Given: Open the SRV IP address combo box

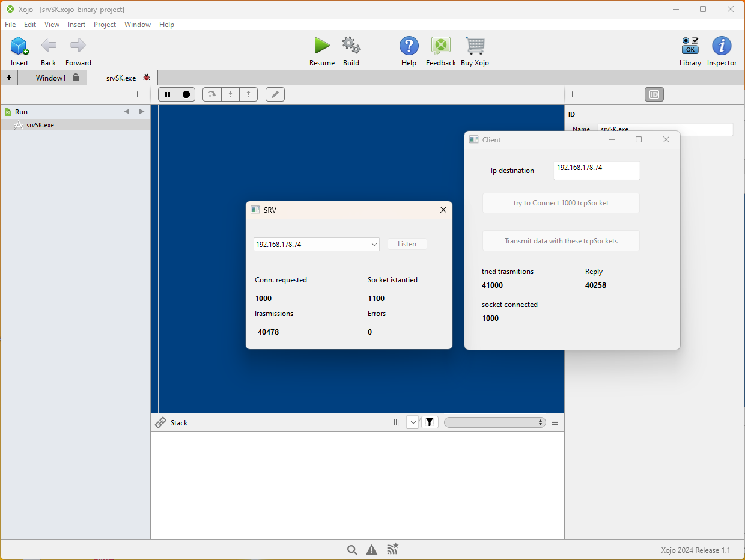Looking at the screenshot, I should coord(317,244).
